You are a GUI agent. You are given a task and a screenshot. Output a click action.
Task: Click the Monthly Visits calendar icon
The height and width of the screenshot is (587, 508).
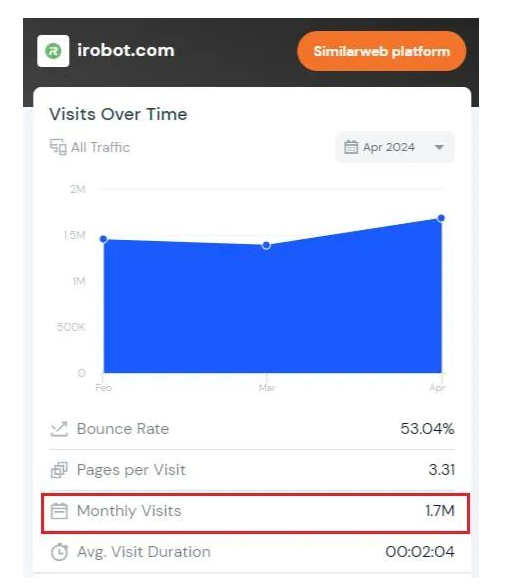[59, 511]
